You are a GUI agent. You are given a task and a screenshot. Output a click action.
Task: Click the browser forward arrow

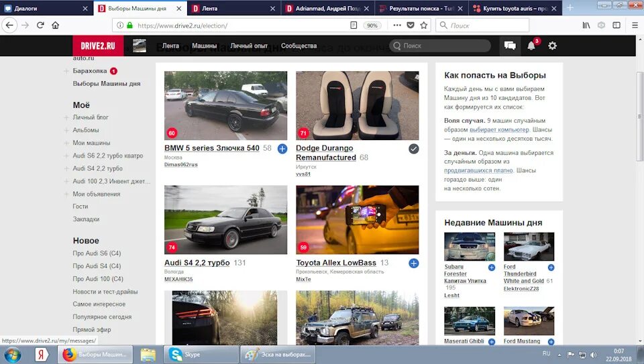pyautogui.click(x=25, y=25)
